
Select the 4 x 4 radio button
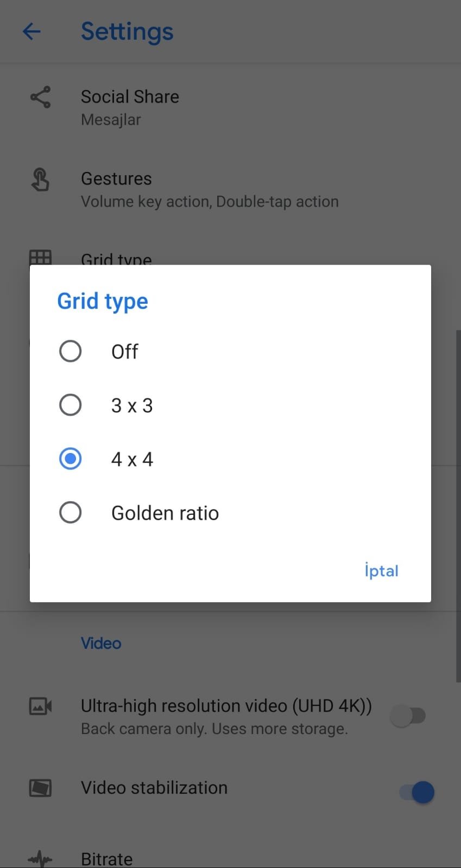point(71,459)
